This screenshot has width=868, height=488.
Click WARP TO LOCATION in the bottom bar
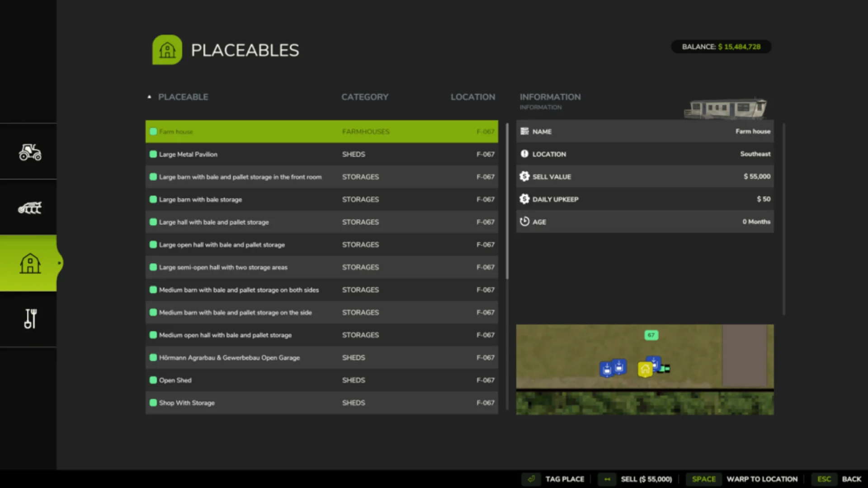coord(762,479)
